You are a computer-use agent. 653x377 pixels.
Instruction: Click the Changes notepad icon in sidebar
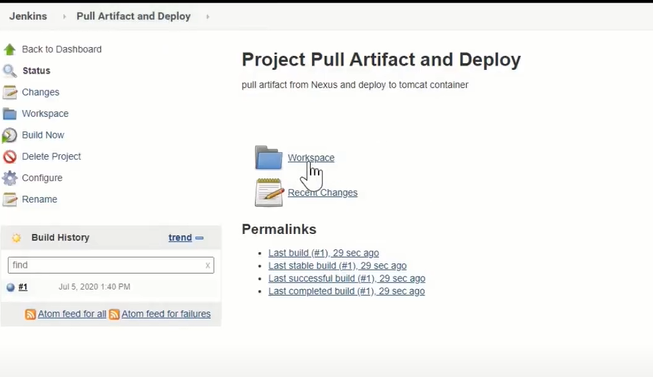tap(10, 92)
